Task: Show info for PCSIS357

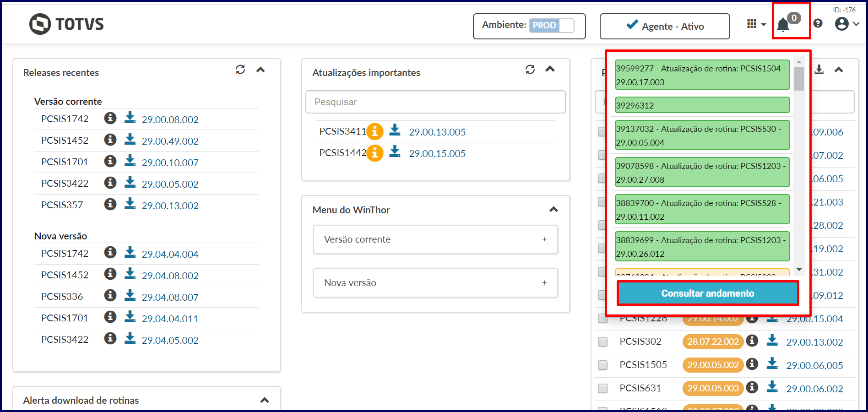Action: coord(110,204)
